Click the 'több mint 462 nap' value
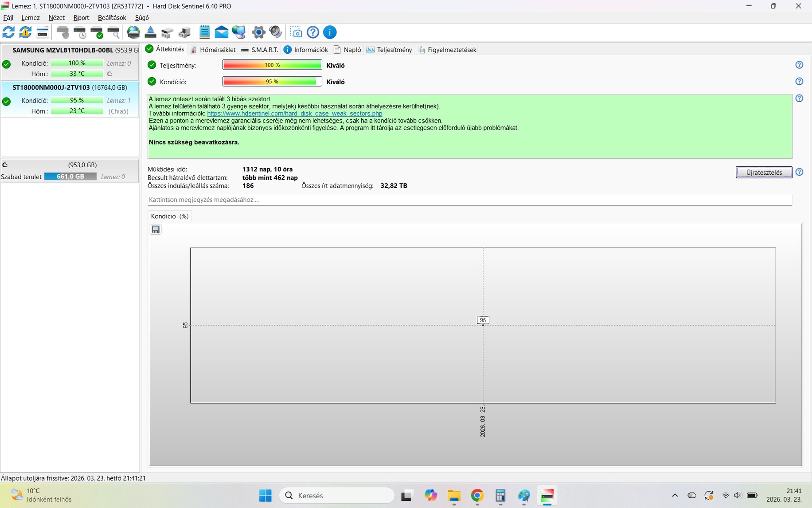Viewport: 812px width, 508px height. point(270,177)
